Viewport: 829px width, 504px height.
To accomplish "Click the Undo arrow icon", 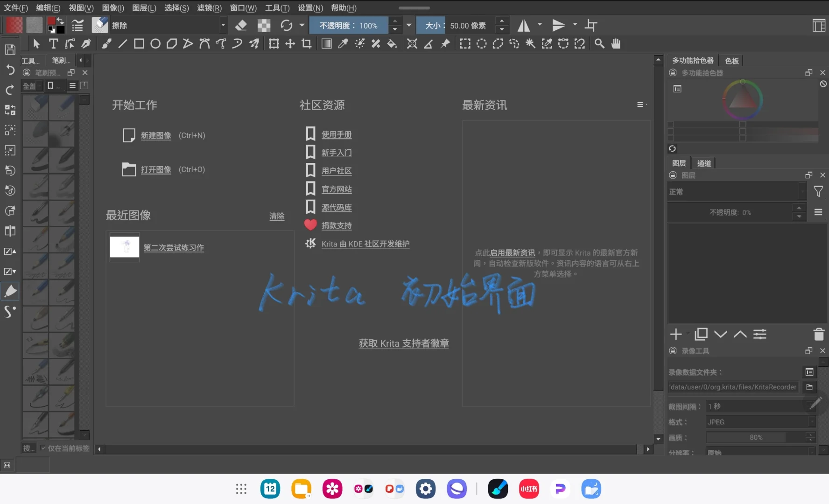I will [x=10, y=70].
